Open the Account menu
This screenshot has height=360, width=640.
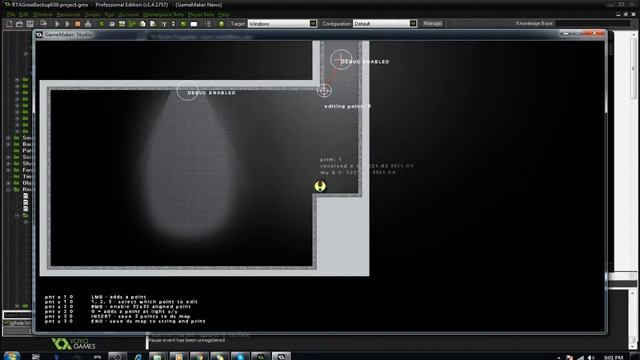click(129, 14)
